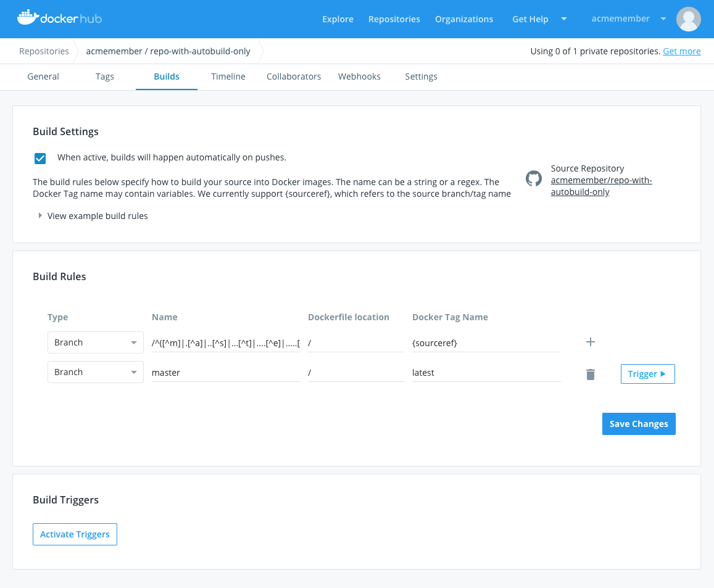Click the Get more link

coord(681,51)
